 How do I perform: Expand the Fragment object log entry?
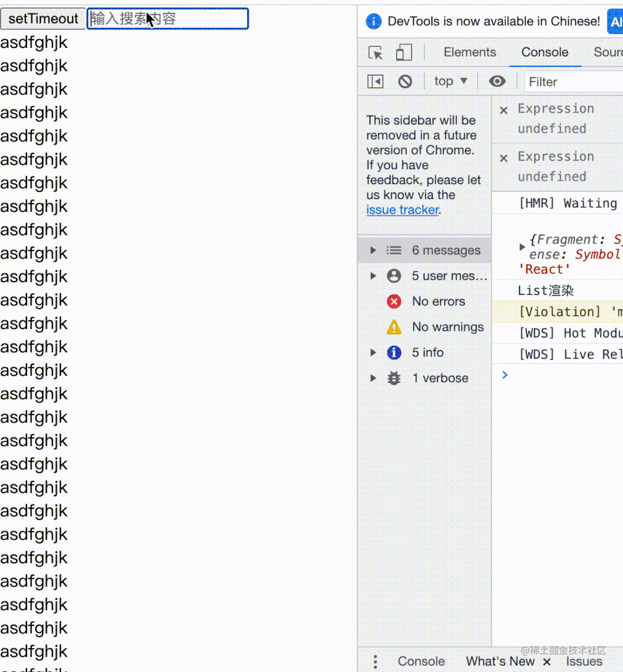click(522, 247)
